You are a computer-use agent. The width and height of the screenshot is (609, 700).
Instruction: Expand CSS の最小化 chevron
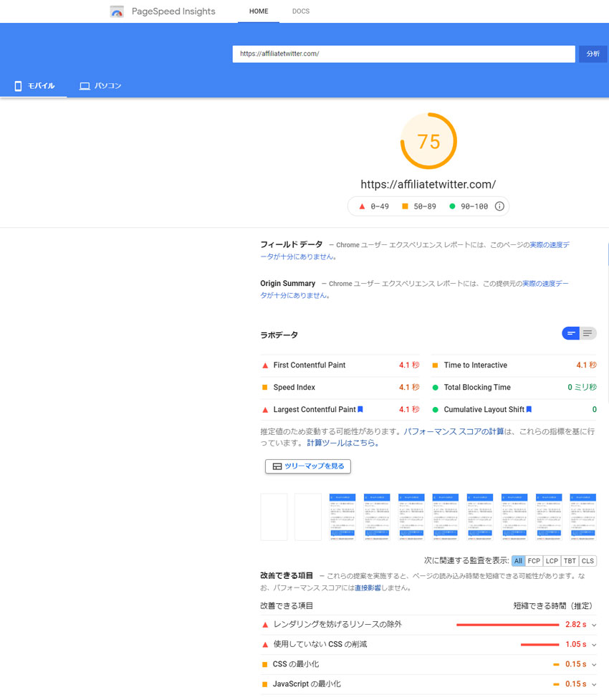(x=594, y=665)
